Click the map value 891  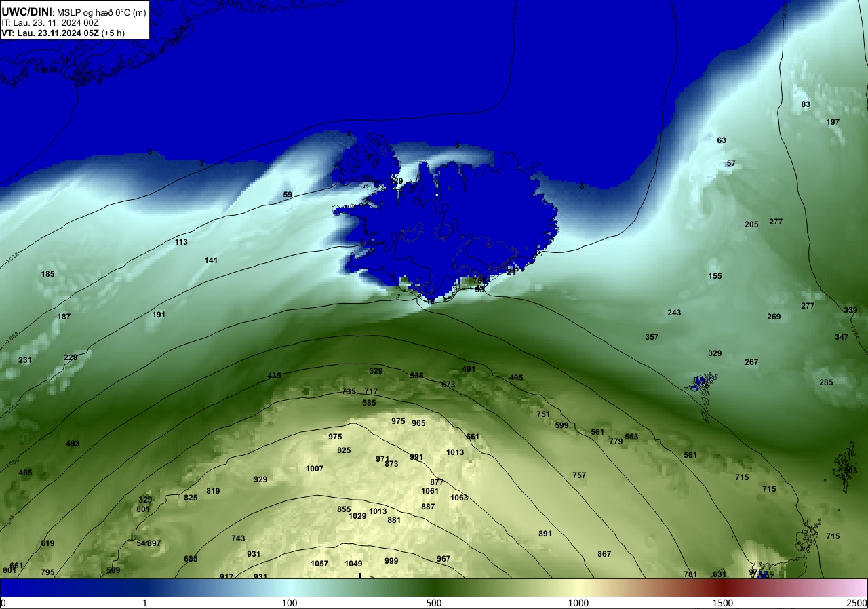545,534
